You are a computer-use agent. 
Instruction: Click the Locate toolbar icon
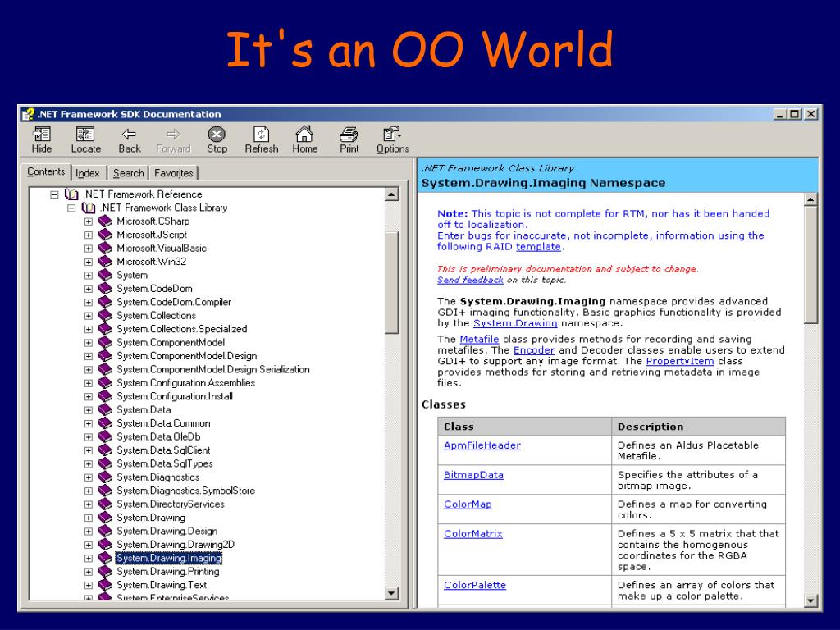pos(85,134)
